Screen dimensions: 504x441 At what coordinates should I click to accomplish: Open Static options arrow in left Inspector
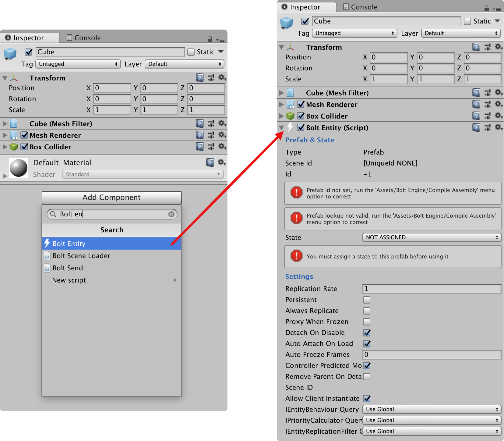click(221, 52)
